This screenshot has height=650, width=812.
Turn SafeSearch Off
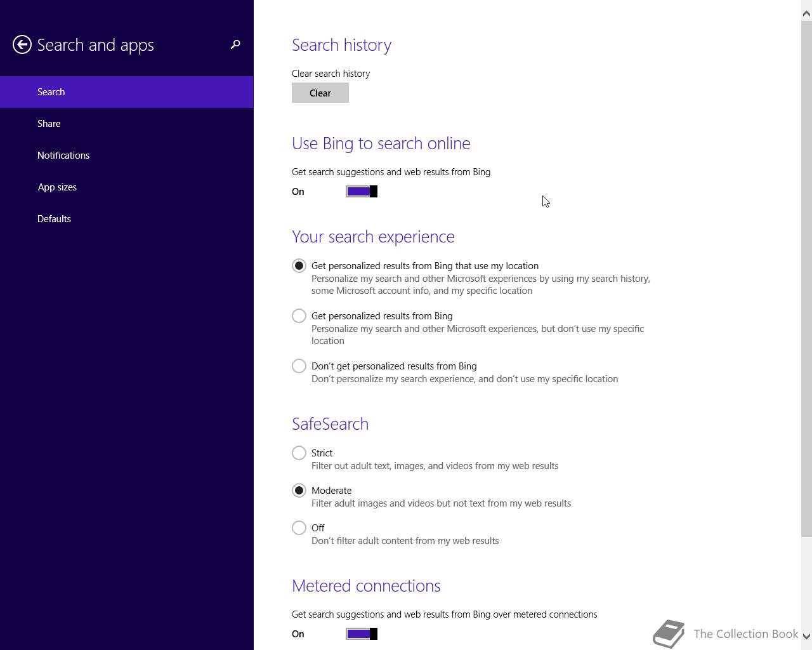tap(299, 528)
